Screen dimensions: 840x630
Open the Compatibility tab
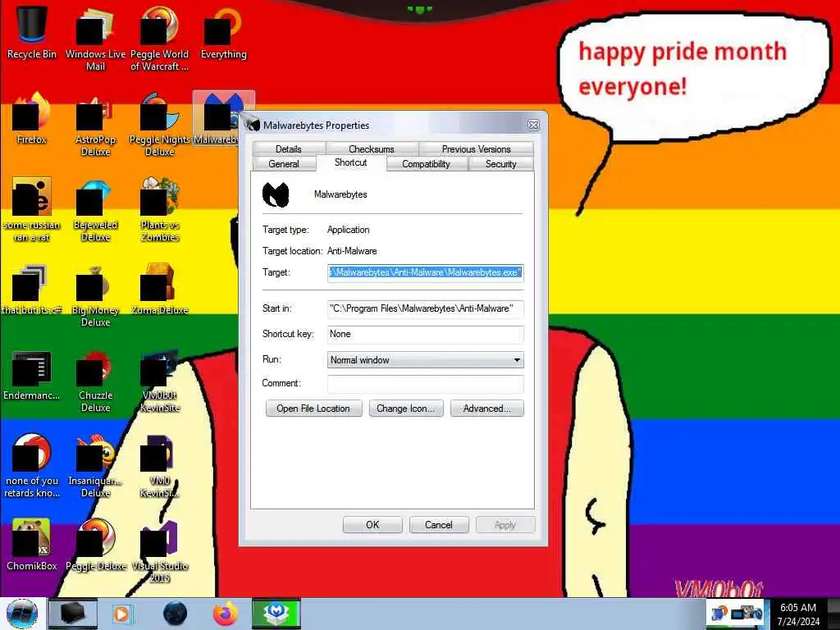(426, 164)
